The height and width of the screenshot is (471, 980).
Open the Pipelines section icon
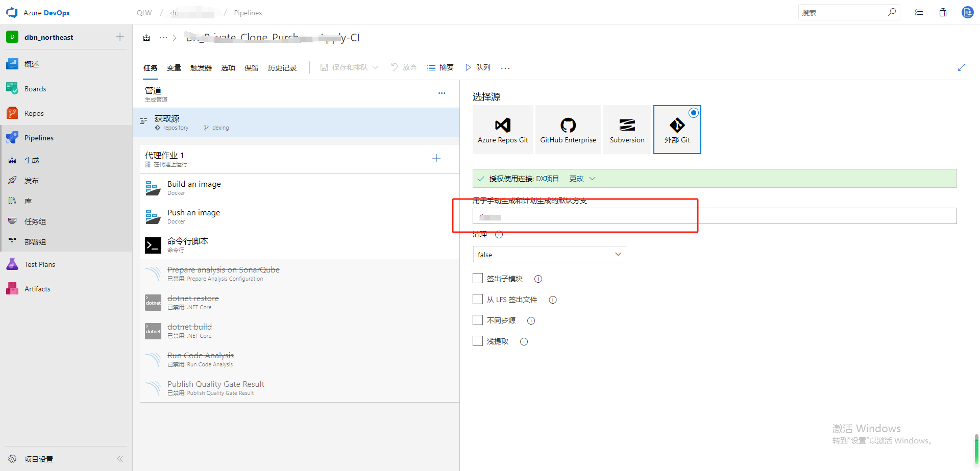(12, 137)
